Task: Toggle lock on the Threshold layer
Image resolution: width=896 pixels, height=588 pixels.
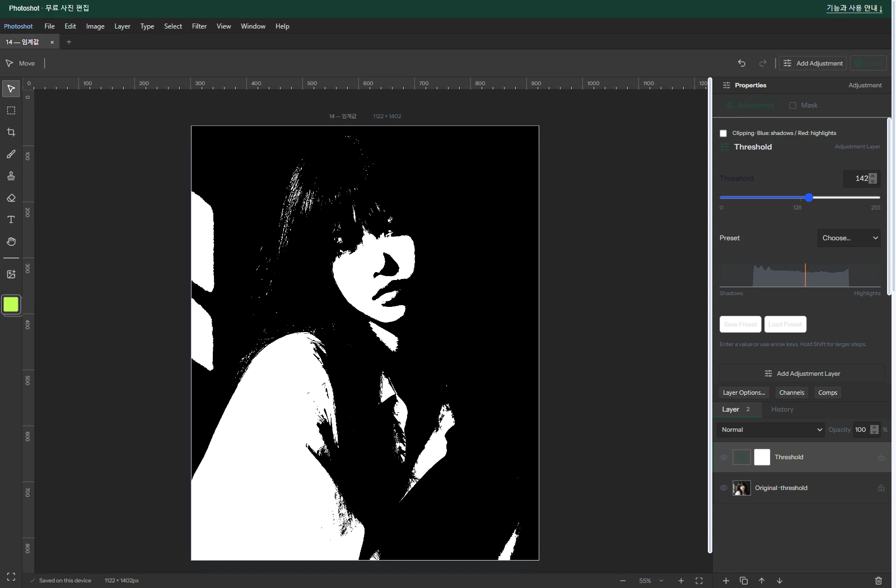Action: [881, 457]
